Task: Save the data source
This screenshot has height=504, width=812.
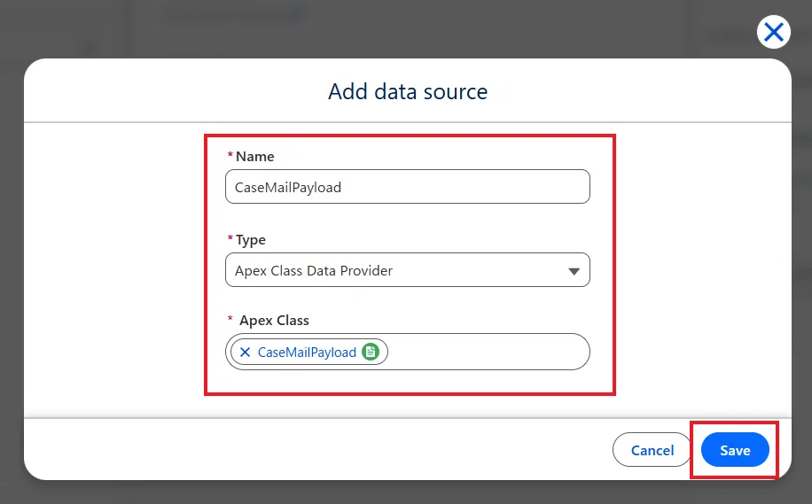Action: pos(735,450)
